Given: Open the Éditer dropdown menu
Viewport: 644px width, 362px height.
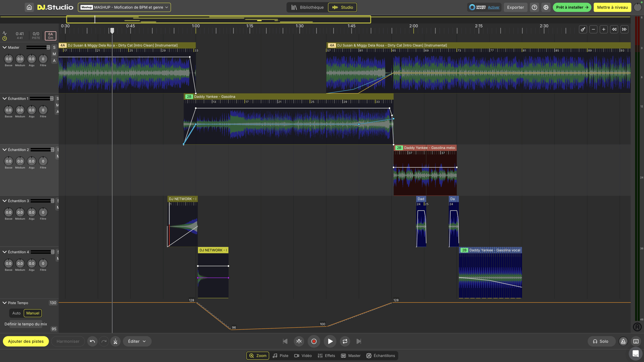Looking at the screenshot, I should point(137,341).
